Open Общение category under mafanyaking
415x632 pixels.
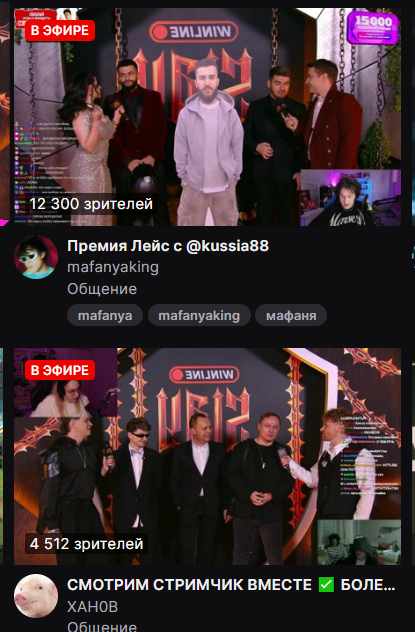click(102, 289)
